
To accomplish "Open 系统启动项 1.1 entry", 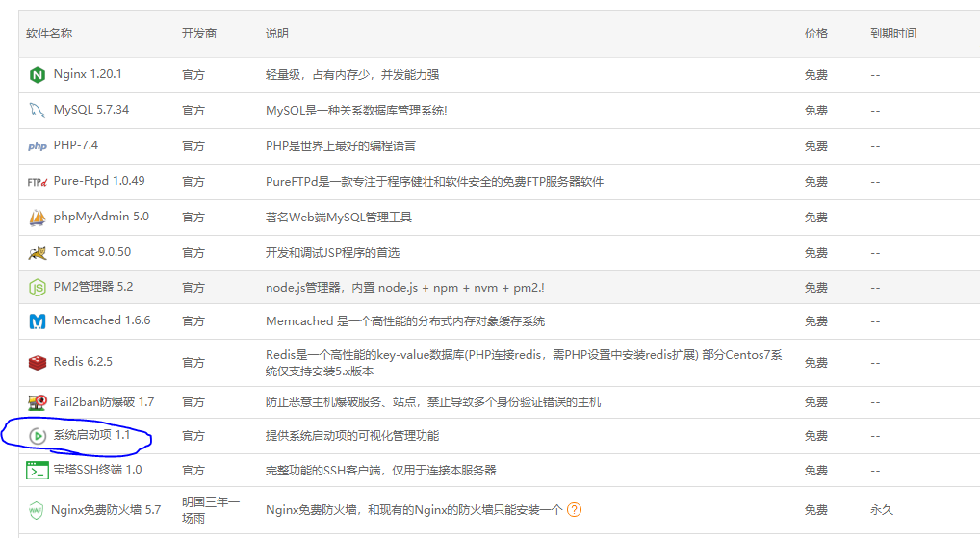I will coord(91,434).
